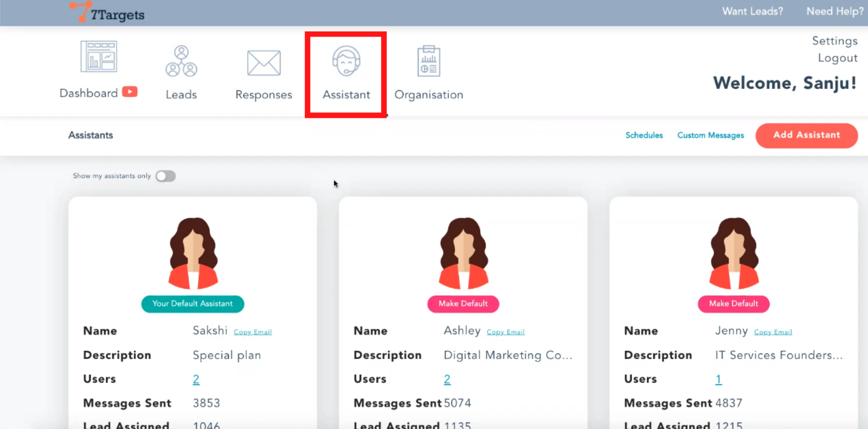Open the Organisation report icon

point(429,61)
